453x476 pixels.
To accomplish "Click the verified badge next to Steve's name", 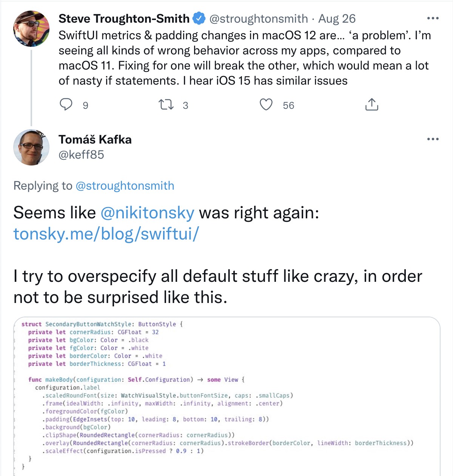I will click(x=199, y=19).
